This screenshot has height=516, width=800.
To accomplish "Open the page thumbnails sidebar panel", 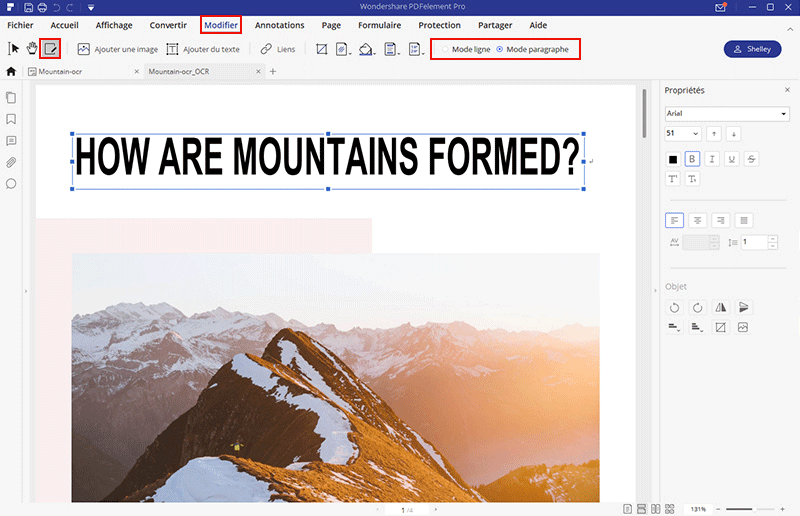I will point(11,97).
